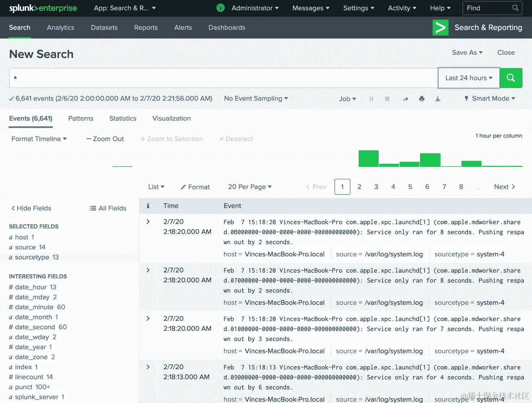Click the Splunk Enterprise logo
532x403 pixels.
pos(43,8)
